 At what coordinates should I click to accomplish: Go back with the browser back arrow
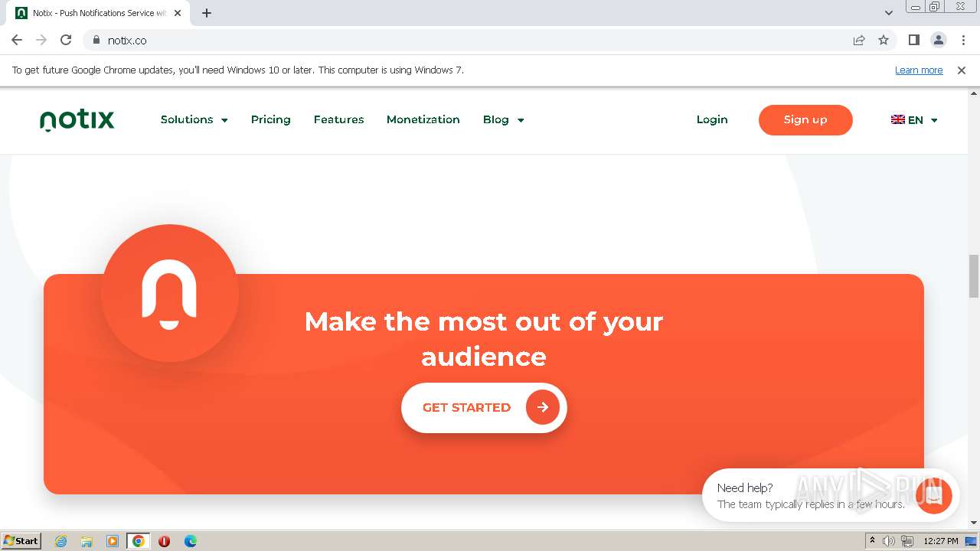[17, 40]
